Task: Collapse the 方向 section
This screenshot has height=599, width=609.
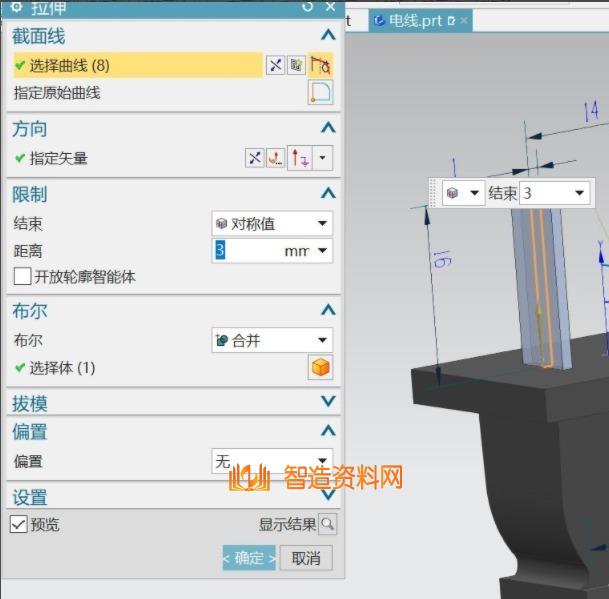Action: 328,127
